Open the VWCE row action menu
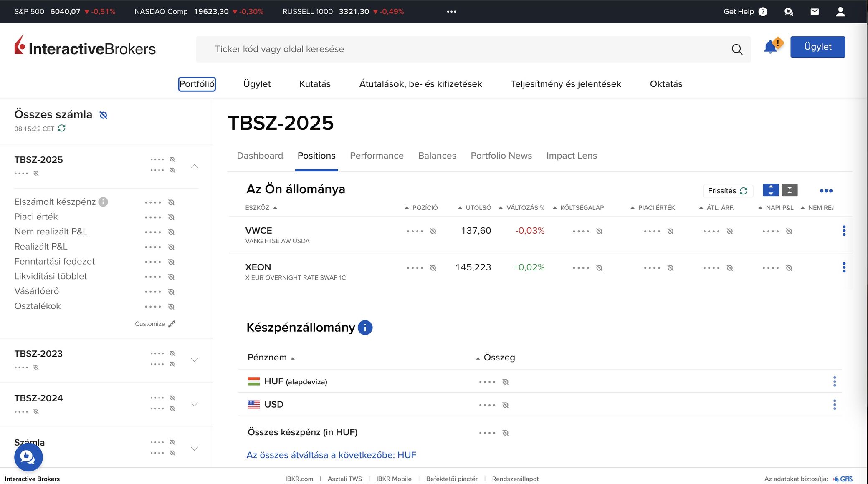The height and width of the screenshot is (484, 868). pyautogui.click(x=844, y=231)
